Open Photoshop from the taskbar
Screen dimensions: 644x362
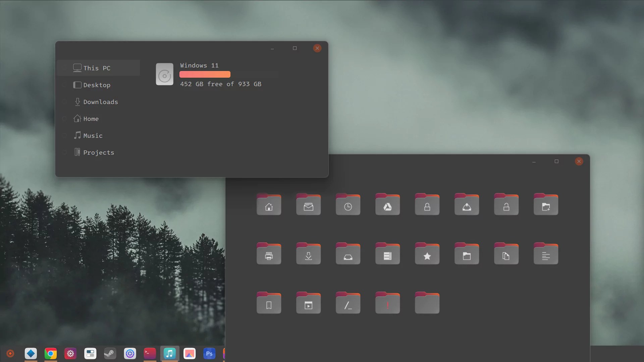(x=209, y=354)
